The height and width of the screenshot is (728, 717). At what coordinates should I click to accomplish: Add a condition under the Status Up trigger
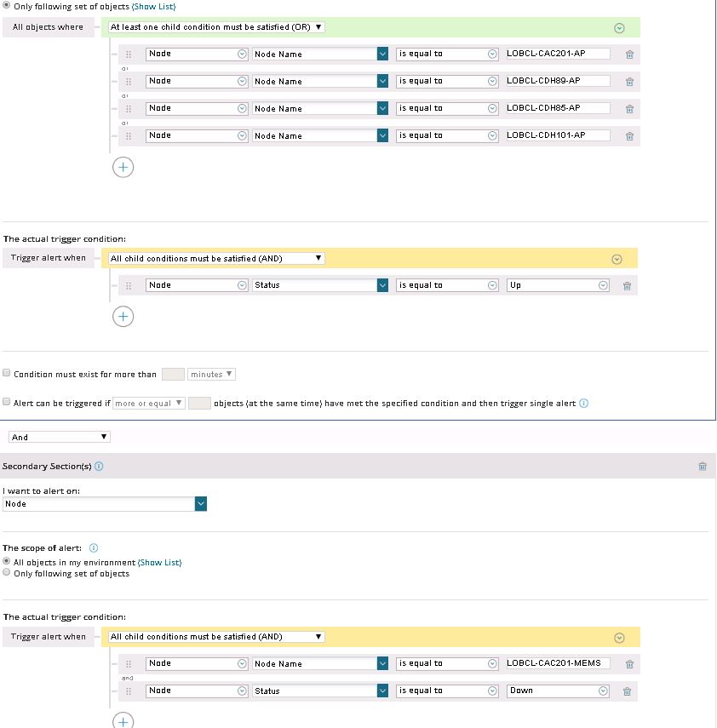123,316
